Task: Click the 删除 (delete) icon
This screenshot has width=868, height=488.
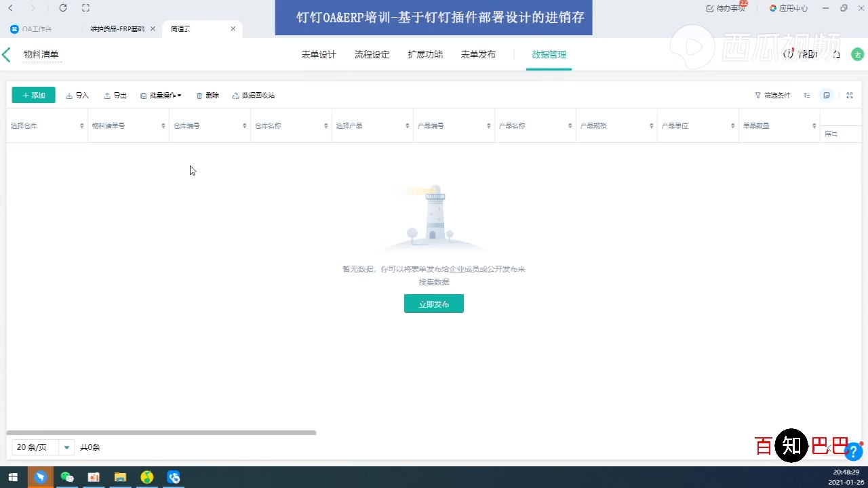Action: point(207,95)
